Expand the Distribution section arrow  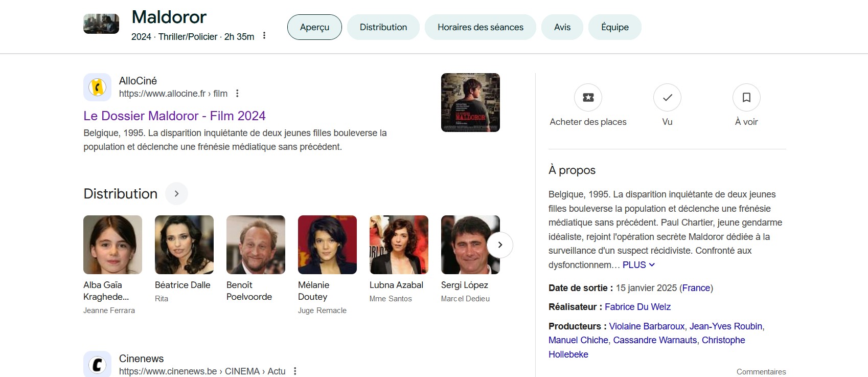coord(176,194)
